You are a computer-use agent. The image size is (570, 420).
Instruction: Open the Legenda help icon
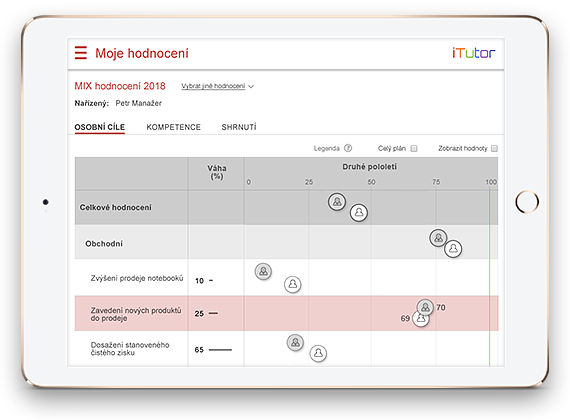tap(348, 148)
